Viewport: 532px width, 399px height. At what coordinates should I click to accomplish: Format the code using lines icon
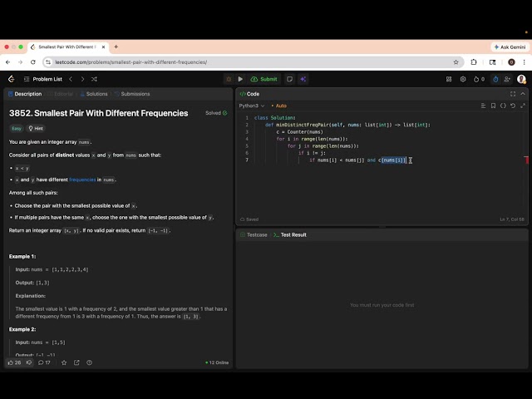(483, 106)
